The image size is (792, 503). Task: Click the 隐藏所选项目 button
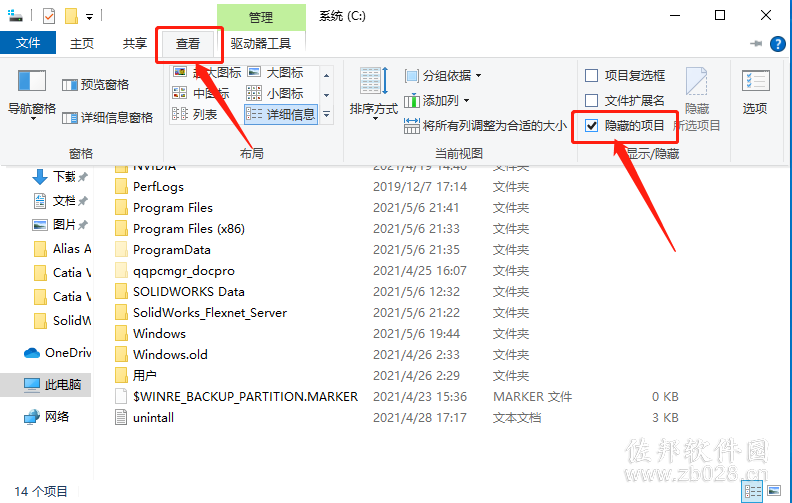click(x=697, y=99)
